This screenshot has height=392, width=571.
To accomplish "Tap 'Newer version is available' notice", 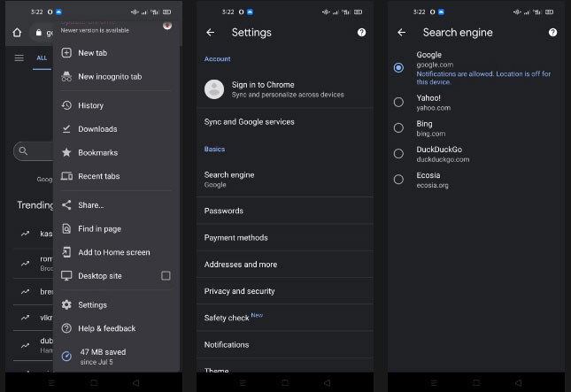I will click(95, 31).
